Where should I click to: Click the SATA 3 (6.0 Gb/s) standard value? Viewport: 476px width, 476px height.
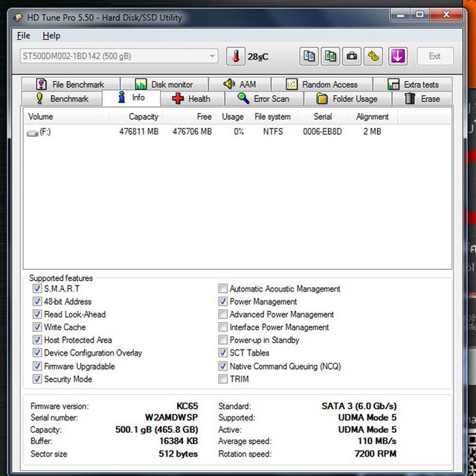coord(359,406)
